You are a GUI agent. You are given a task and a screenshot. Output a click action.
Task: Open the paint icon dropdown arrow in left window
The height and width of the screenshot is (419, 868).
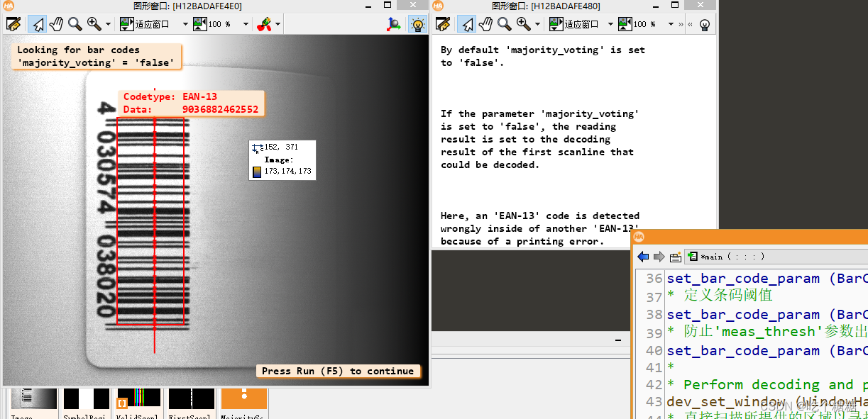pyautogui.click(x=278, y=24)
